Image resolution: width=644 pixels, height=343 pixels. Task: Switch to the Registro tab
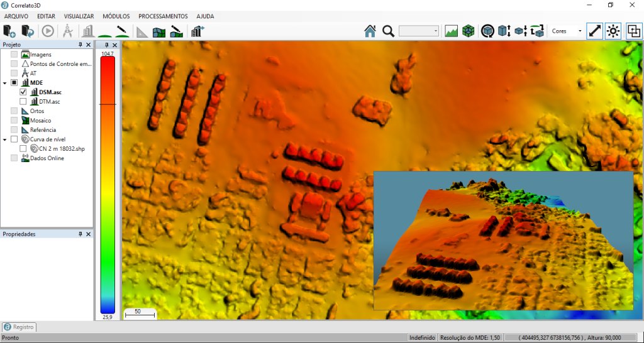point(19,327)
